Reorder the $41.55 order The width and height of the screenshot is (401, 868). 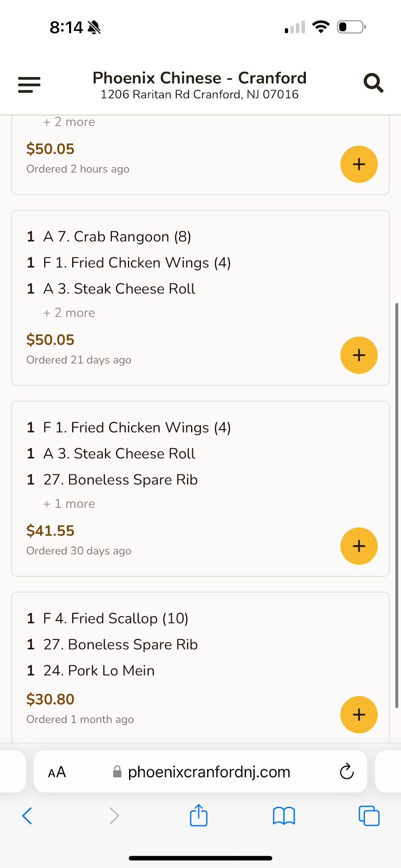click(358, 546)
